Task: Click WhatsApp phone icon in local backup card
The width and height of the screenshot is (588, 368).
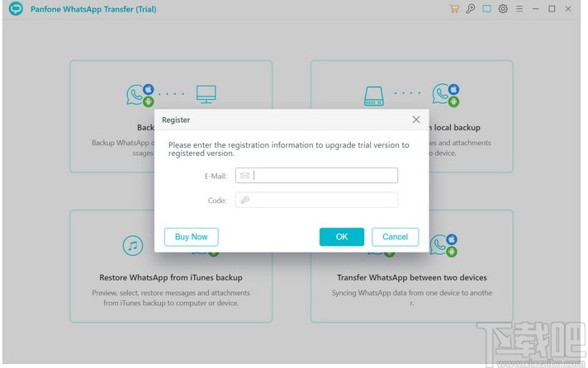Action: [445, 95]
